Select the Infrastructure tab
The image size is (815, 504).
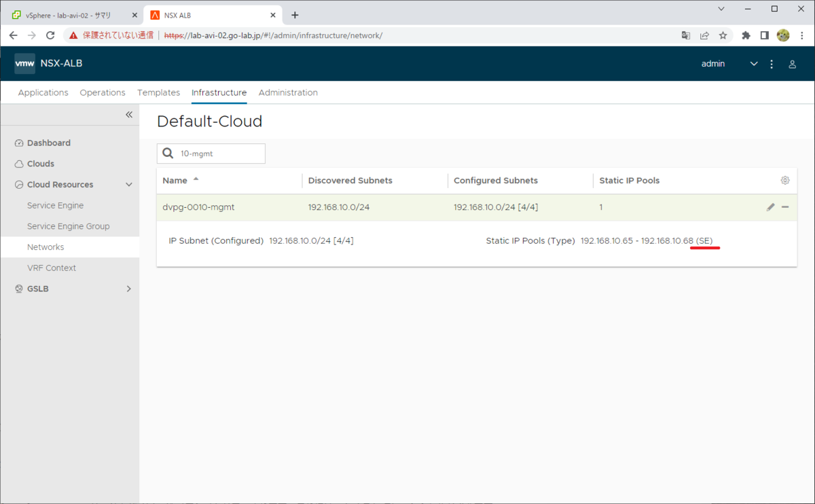tap(219, 92)
